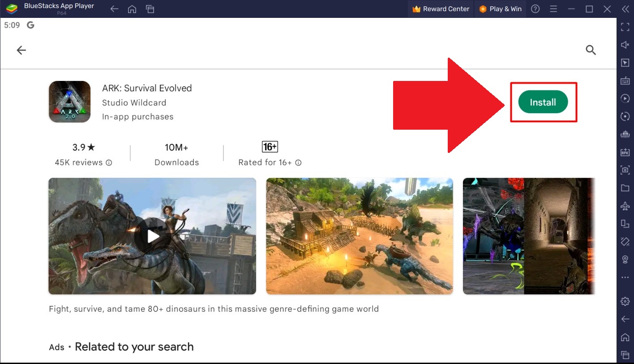Open the Studio Wildcard developer page
This screenshot has height=364, width=634.
pos(134,102)
